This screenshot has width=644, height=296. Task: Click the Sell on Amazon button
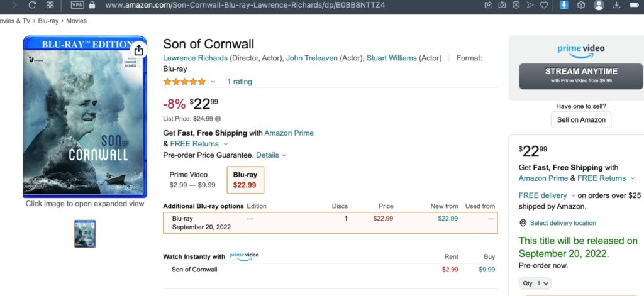(580, 120)
